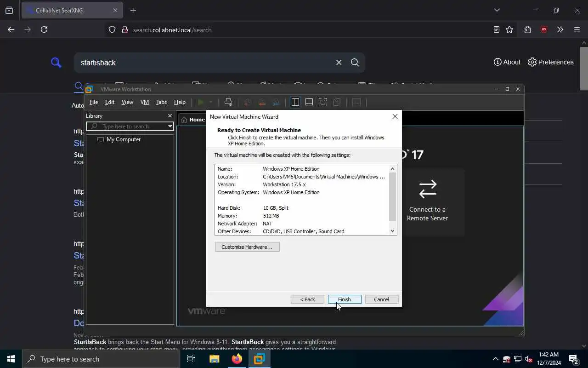Click the console view toolbar icon
The image size is (588, 368).
(356, 102)
